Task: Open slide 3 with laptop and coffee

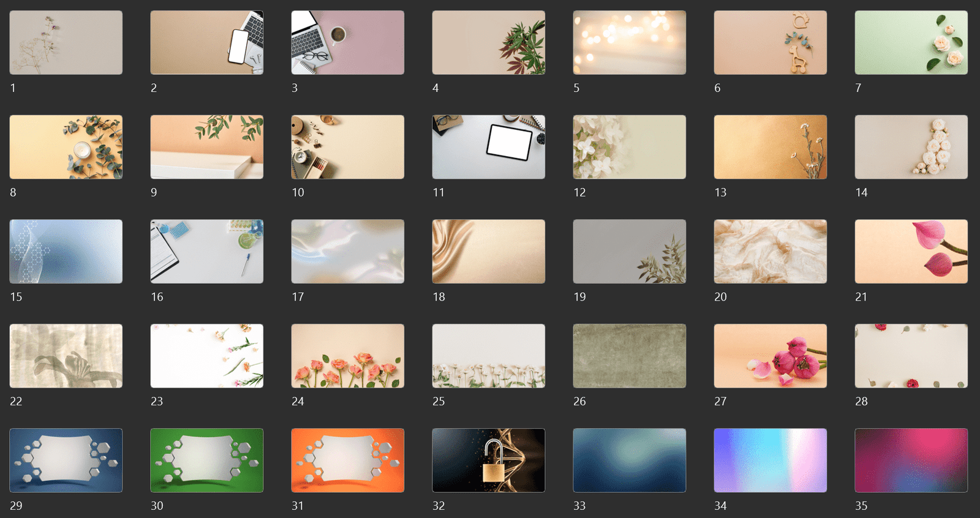Action: click(x=348, y=43)
